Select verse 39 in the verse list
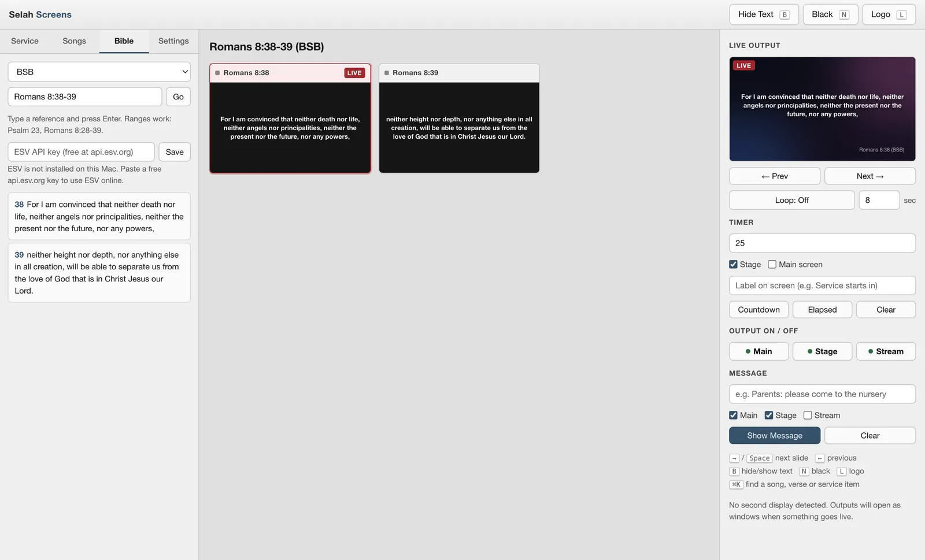Image resolution: width=925 pixels, height=560 pixels. coord(99,272)
